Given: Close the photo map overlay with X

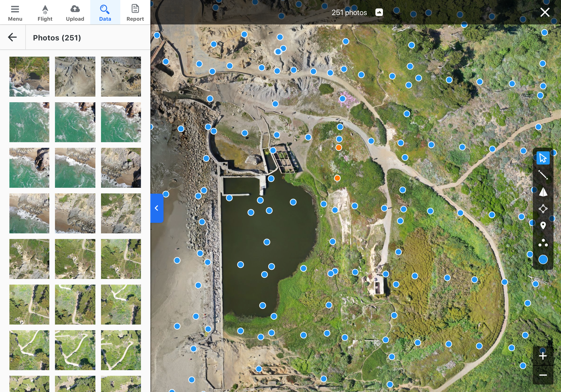Looking at the screenshot, I should pyautogui.click(x=545, y=12).
